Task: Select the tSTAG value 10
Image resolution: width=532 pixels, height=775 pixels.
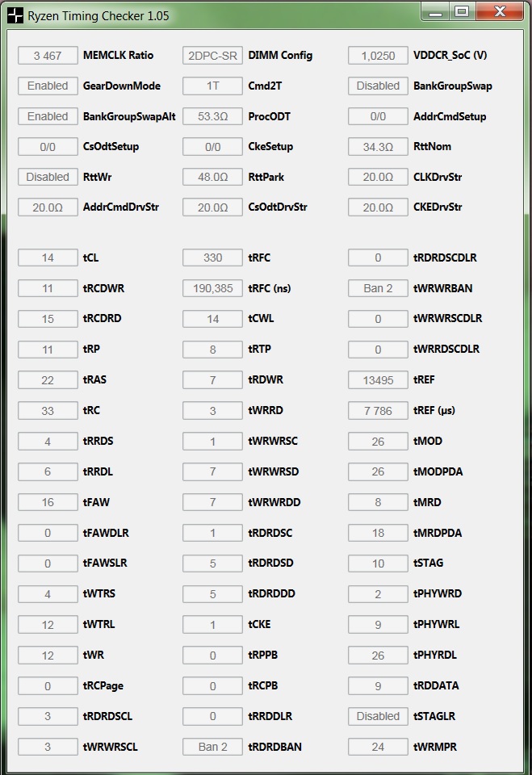Action: [379, 564]
